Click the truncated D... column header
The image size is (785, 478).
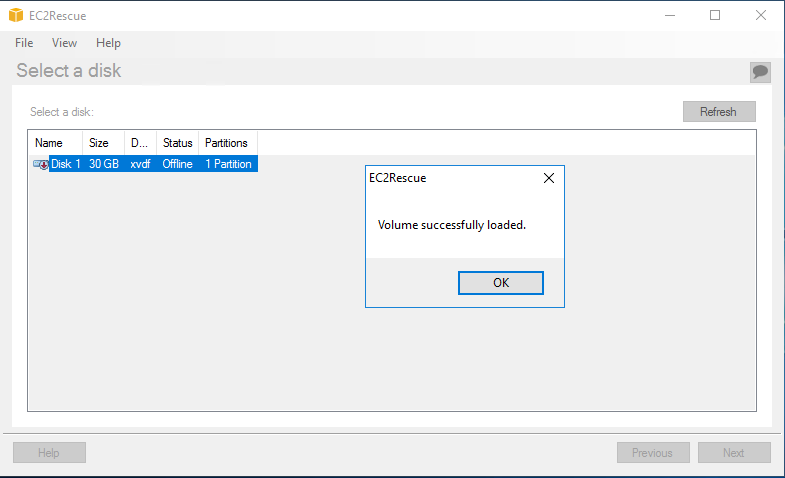click(141, 143)
